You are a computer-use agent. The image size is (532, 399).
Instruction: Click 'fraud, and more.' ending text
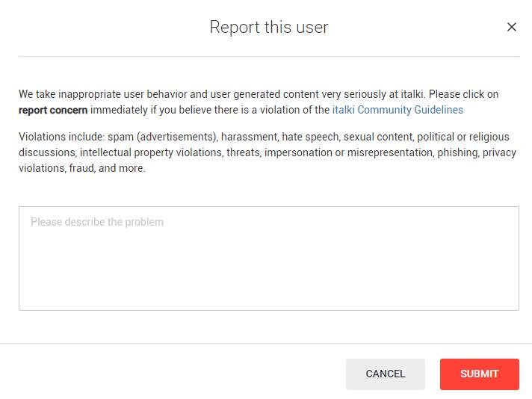pyautogui.click(x=107, y=168)
